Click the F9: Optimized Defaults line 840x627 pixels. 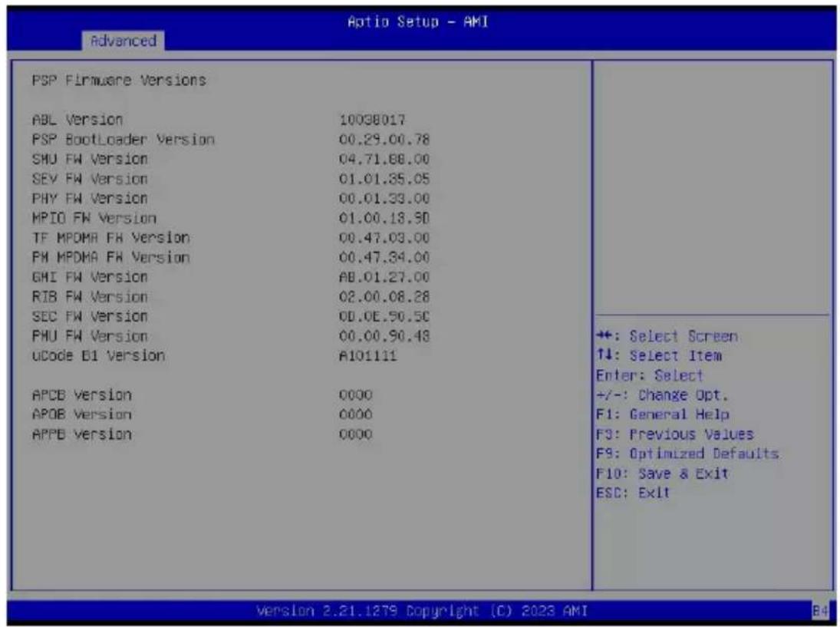click(687, 454)
